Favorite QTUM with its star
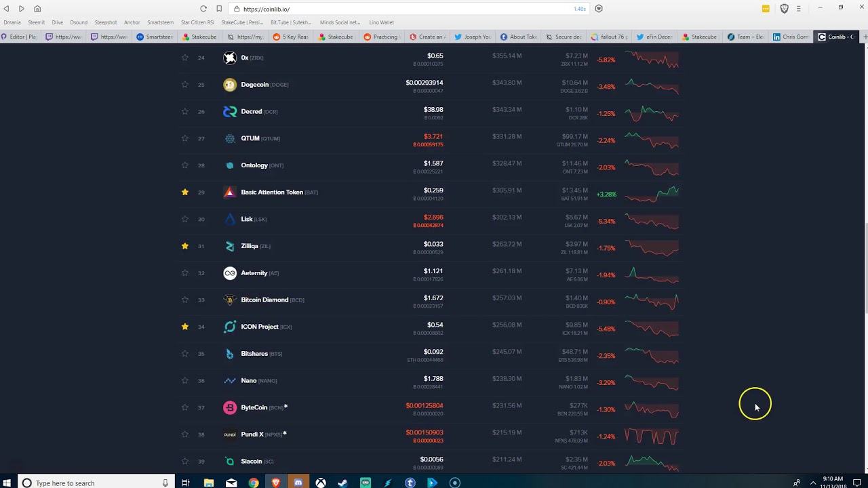This screenshot has width=868, height=488. [184, 138]
